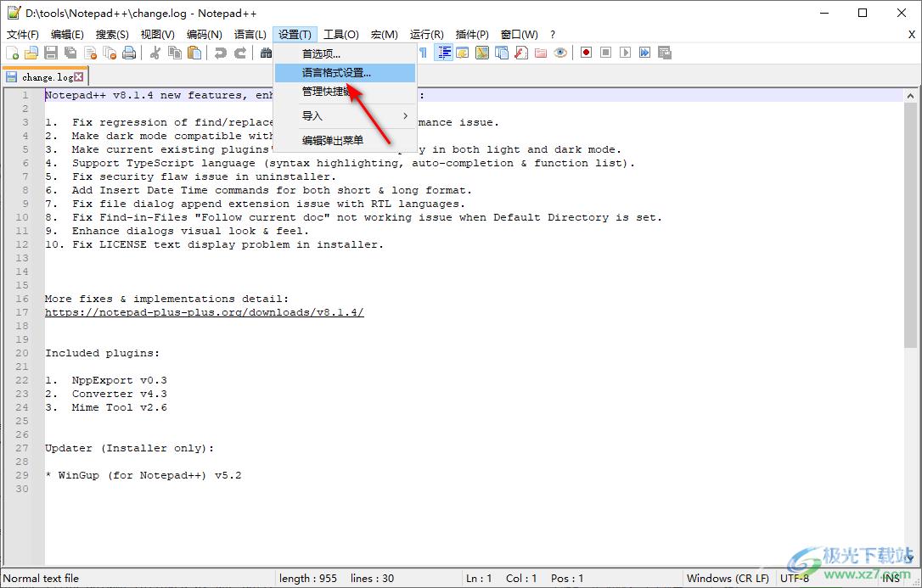Toggle the Function List icon
Image resolution: width=922 pixels, height=588 pixels.
point(521,53)
